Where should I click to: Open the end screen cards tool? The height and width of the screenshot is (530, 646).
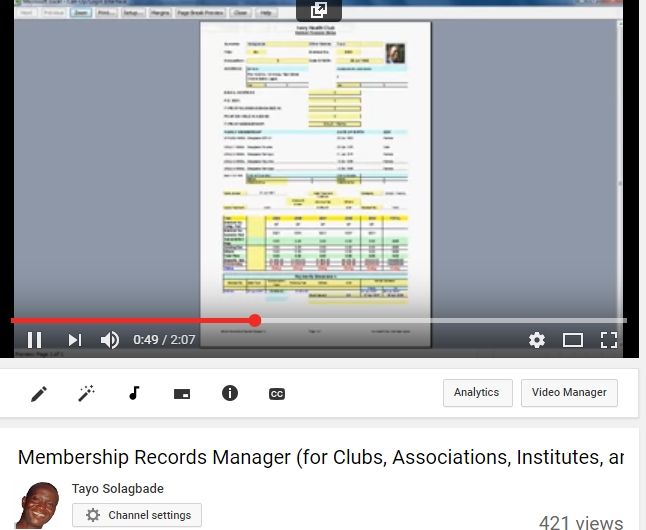coord(182,394)
